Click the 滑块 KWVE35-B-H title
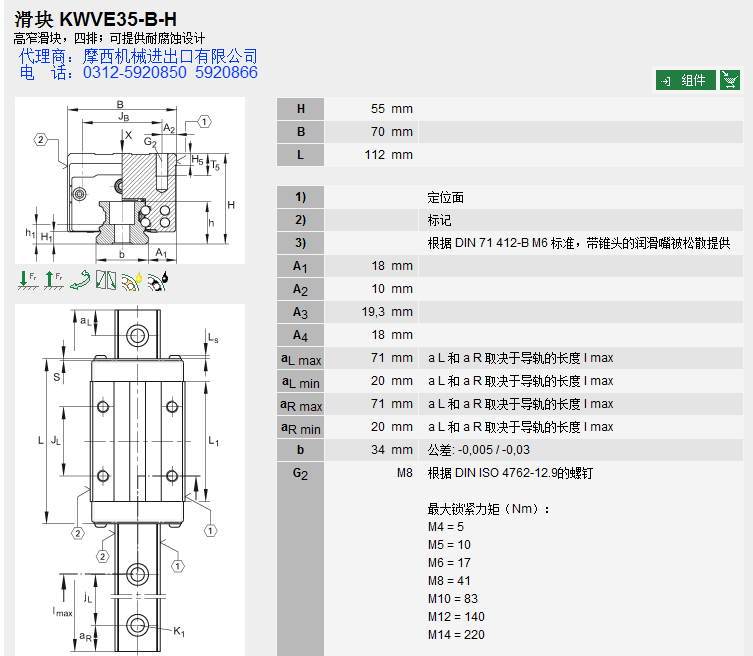753x656 pixels. (96, 18)
